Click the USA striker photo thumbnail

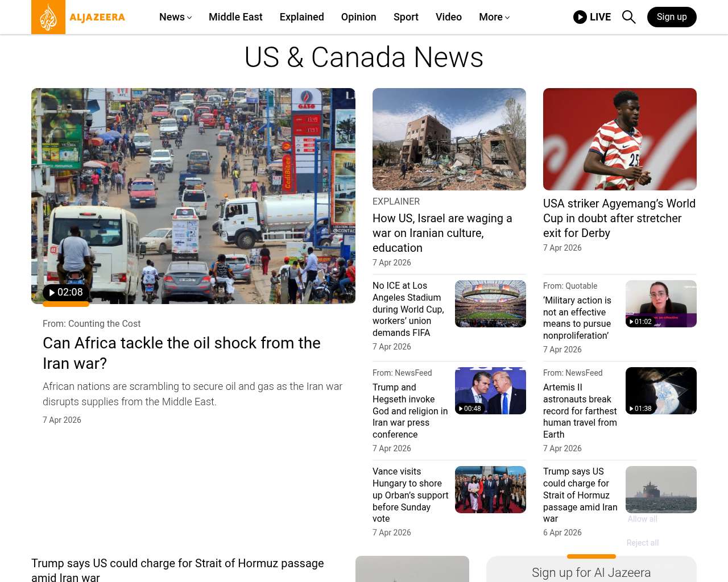620,139
